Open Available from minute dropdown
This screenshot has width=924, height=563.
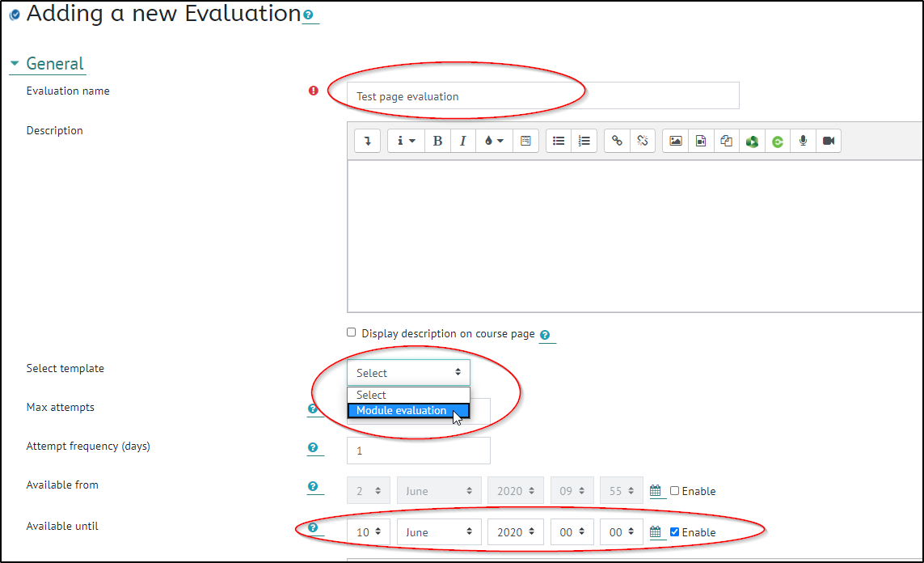[621, 490]
